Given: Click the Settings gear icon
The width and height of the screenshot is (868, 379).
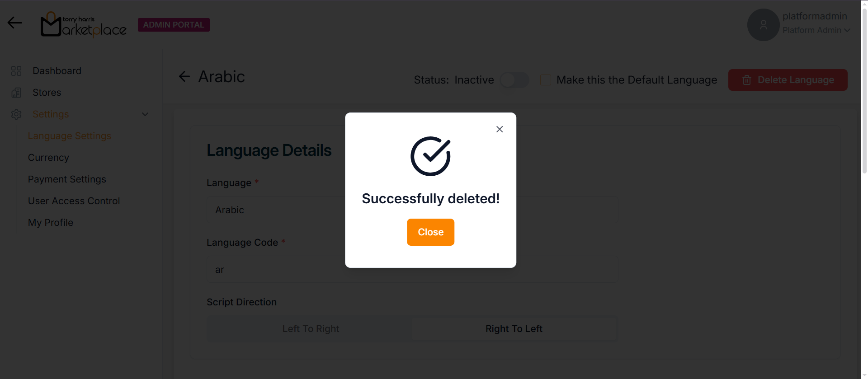Looking at the screenshot, I should pyautogui.click(x=16, y=114).
